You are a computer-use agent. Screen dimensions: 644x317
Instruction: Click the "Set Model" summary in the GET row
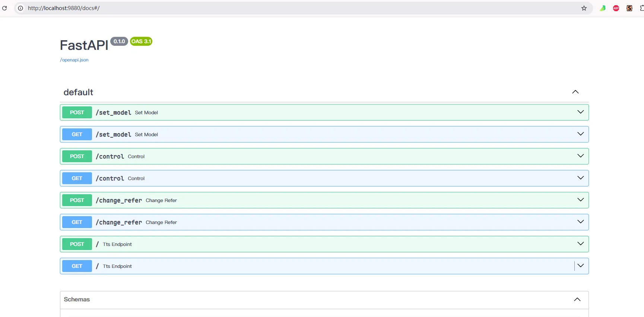click(x=146, y=135)
